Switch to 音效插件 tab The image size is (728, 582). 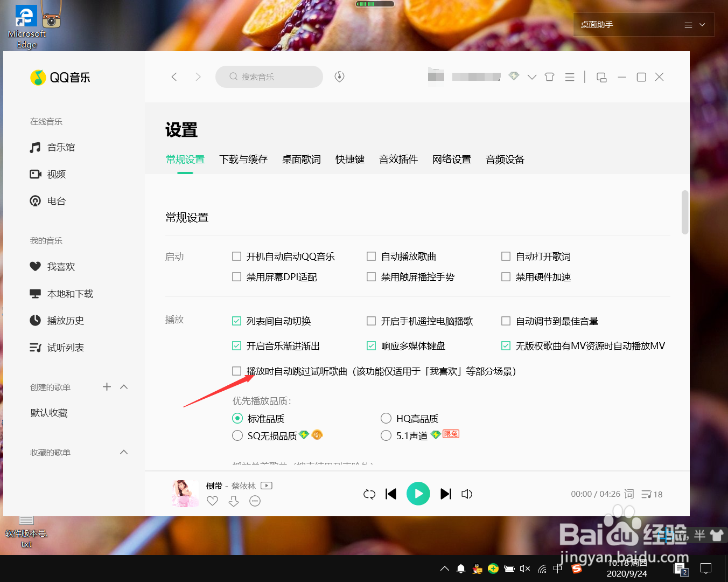click(x=398, y=160)
